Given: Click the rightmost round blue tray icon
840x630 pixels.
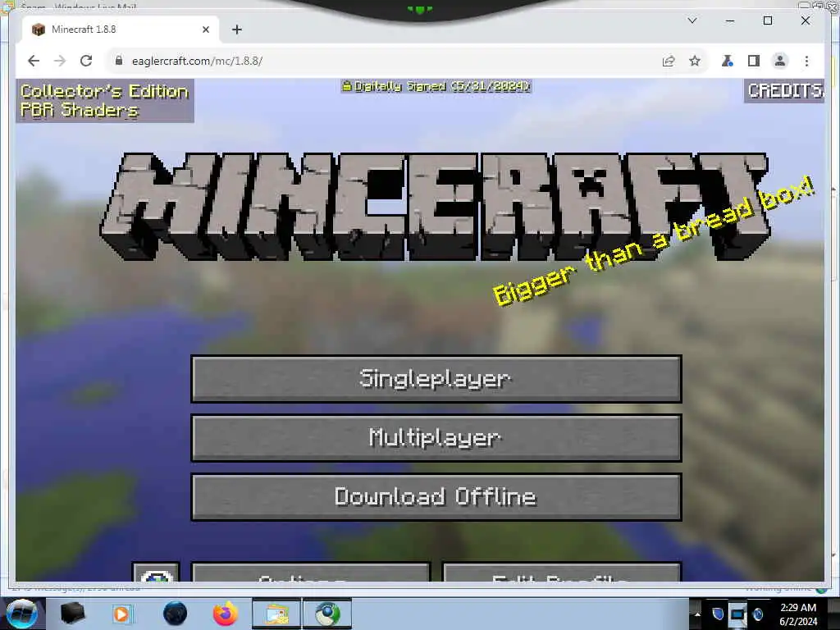Looking at the screenshot, I should (x=757, y=614).
